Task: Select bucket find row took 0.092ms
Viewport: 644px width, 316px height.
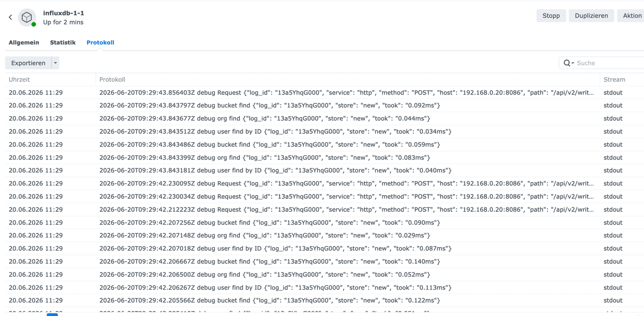Action: [x=324, y=105]
